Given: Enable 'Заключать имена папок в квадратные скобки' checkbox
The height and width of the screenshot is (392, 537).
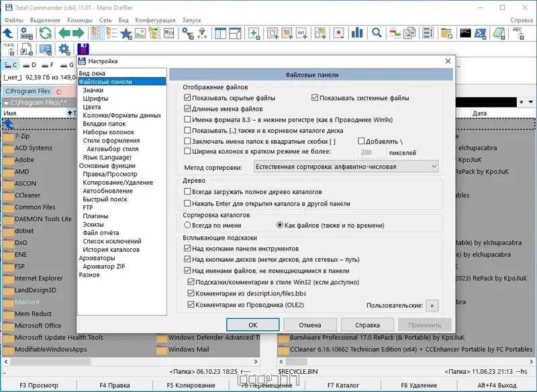Looking at the screenshot, I should pos(187,141).
